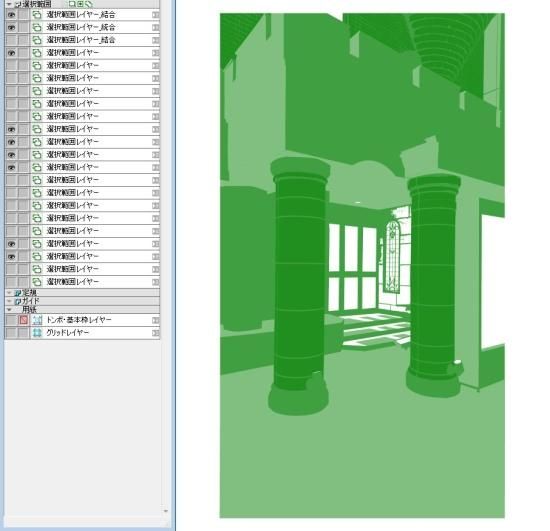The height and width of the screenshot is (531, 550).
Task: Expand the 定規 layer group
Action: pos(9,293)
